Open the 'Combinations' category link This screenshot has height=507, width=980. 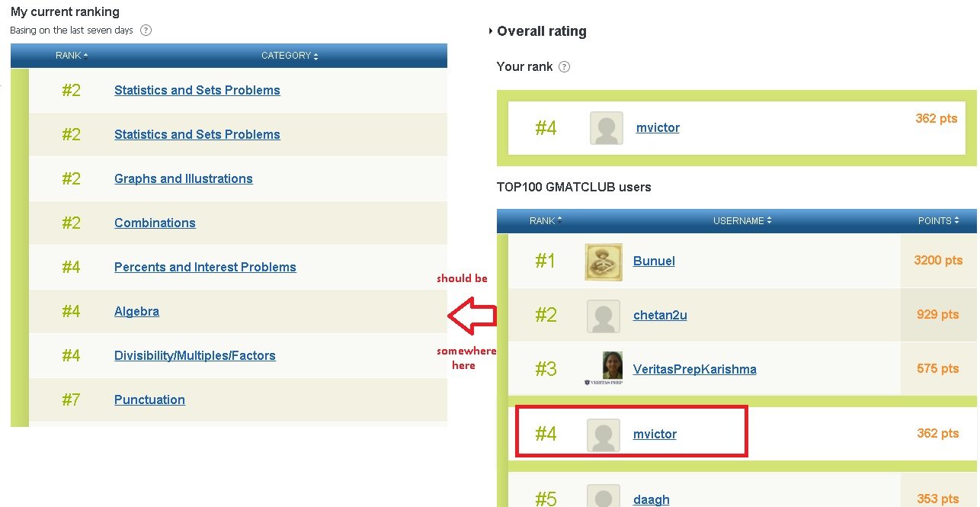click(155, 223)
